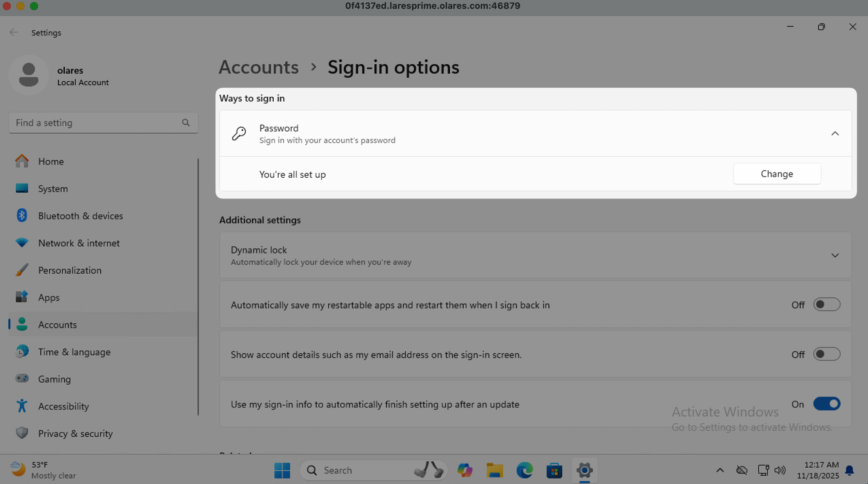This screenshot has width=868, height=484.
Task: Open Microsoft Edge from the taskbar
Action: click(524, 470)
